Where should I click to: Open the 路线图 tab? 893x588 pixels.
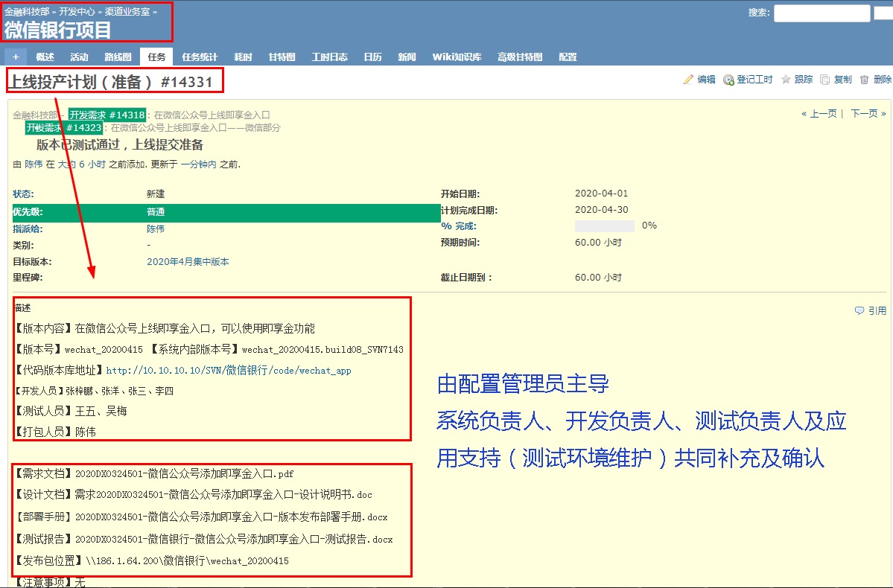[x=118, y=57]
